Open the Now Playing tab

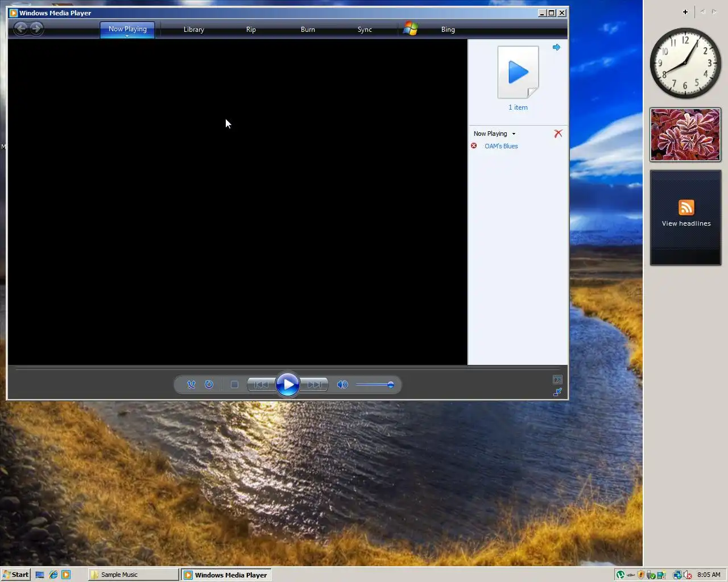tap(127, 29)
